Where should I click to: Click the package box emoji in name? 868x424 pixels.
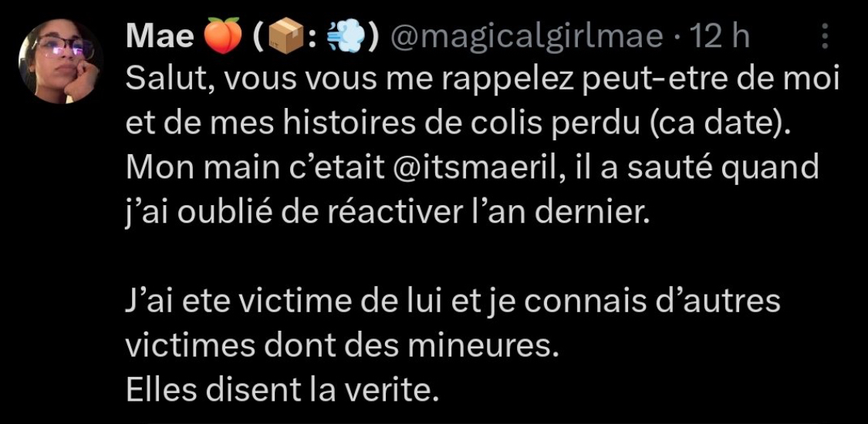pyautogui.click(x=284, y=38)
